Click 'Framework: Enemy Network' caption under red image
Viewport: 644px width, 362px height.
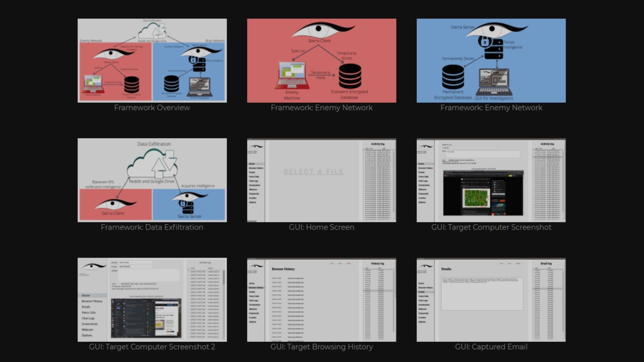click(322, 108)
